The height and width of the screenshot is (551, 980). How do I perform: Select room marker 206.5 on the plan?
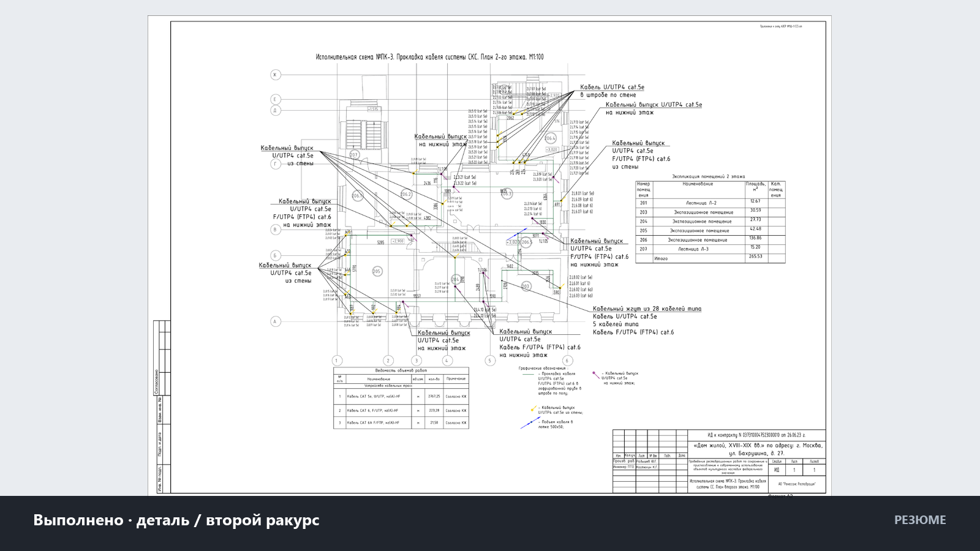tap(526, 242)
